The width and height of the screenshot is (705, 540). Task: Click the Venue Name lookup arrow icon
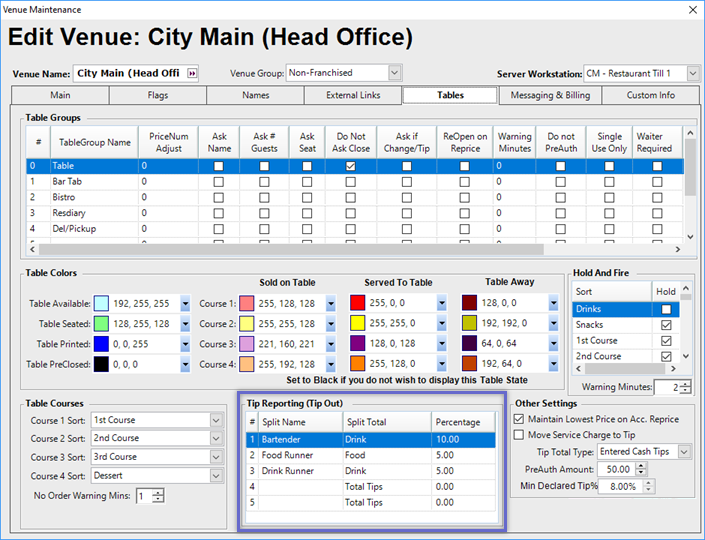192,73
